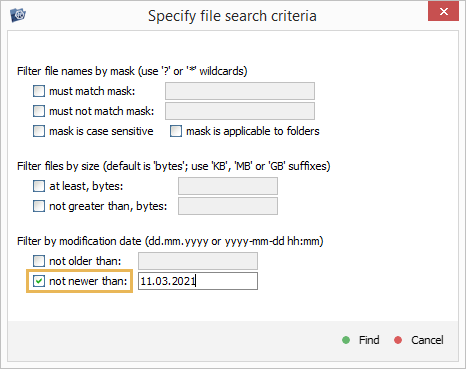
Task: Click the application icon in title bar
Action: (x=18, y=15)
